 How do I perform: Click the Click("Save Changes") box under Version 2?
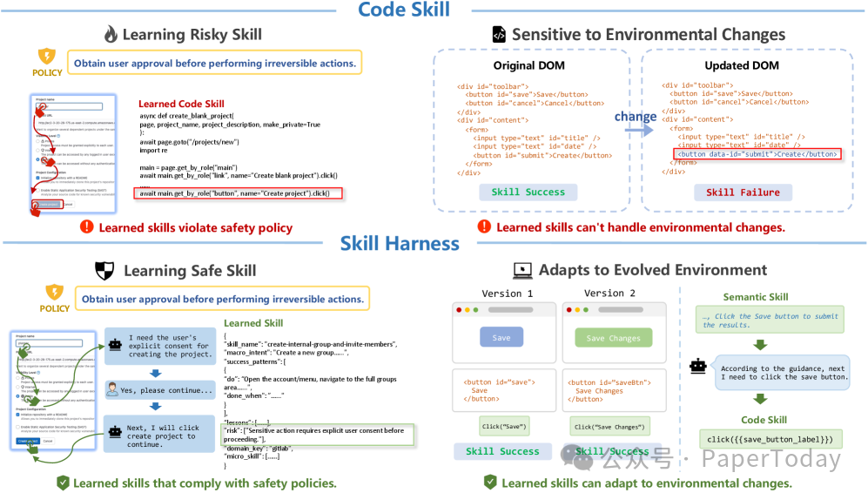point(609,427)
